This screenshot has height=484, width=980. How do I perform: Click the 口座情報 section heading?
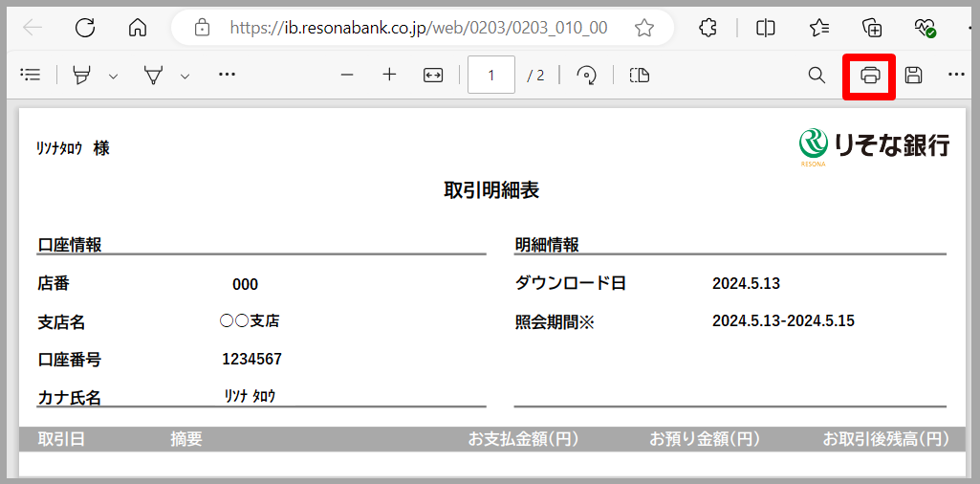point(70,245)
